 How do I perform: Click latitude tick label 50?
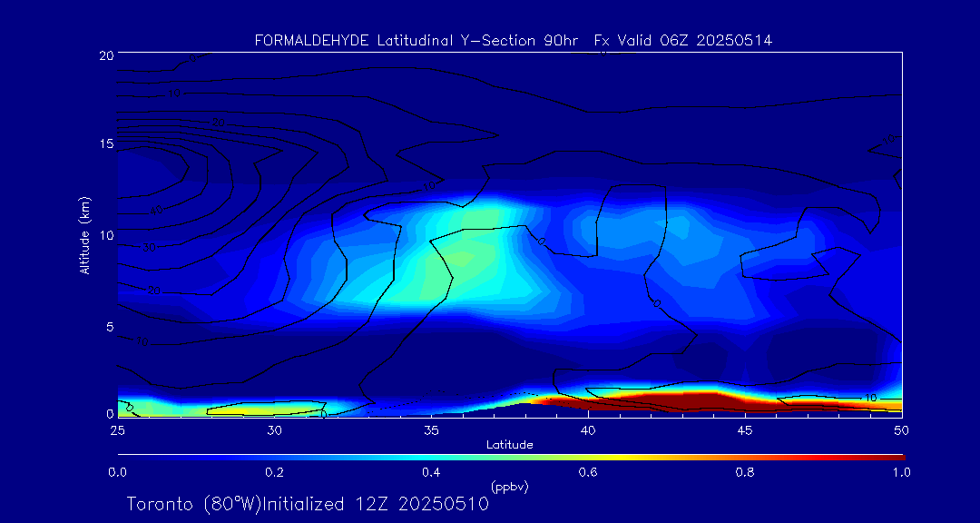902,430
